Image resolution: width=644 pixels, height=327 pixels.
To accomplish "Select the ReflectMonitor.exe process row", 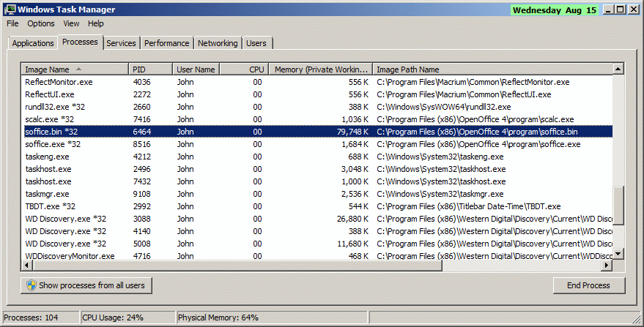I will click(59, 82).
